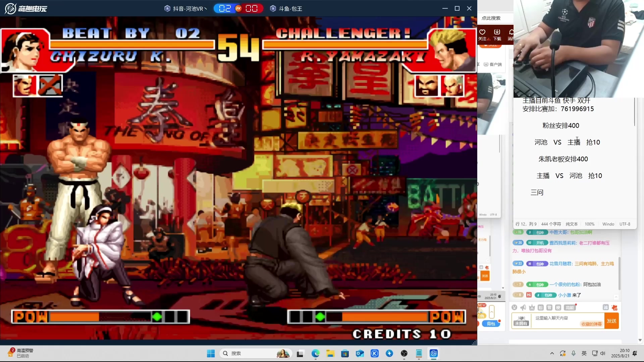
Task: Click the 奇趣电玩 app logo
Action: coord(26,8)
